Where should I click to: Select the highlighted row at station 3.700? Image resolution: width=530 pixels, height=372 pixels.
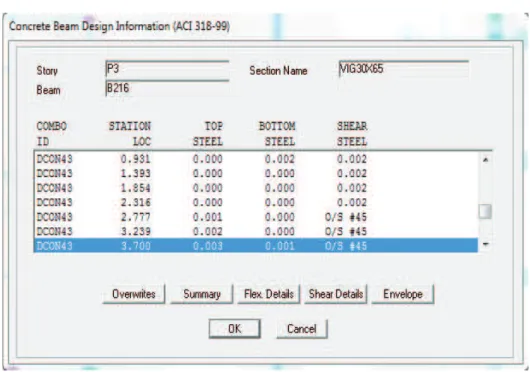[x=256, y=245]
